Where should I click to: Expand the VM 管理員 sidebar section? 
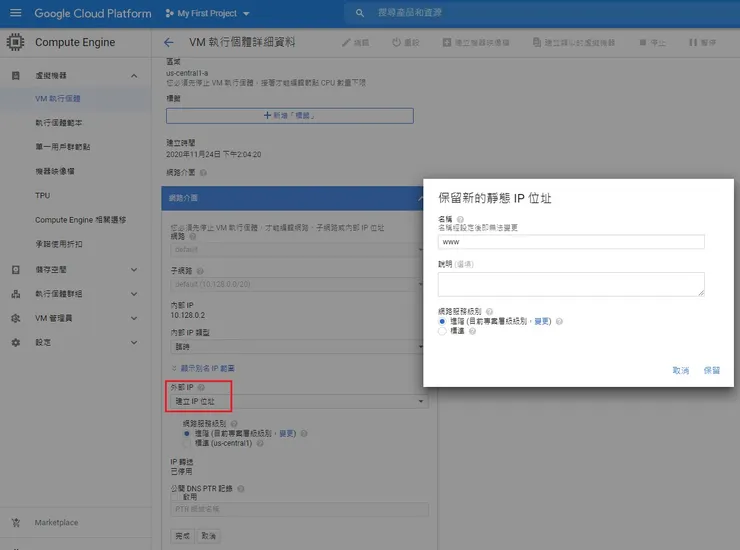(x=134, y=318)
